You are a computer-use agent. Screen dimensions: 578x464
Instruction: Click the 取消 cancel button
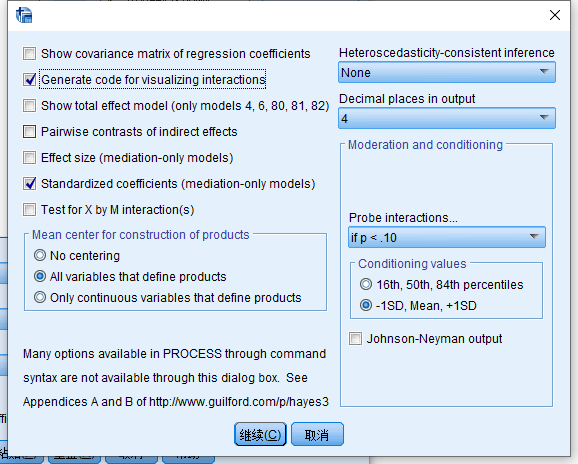[x=317, y=434]
